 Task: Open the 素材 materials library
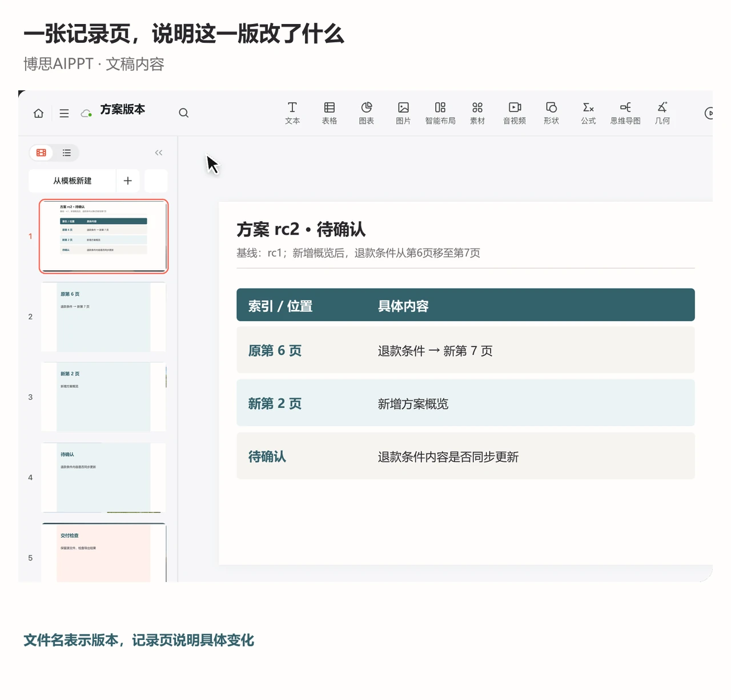pyautogui.click(x=477, y=113)
